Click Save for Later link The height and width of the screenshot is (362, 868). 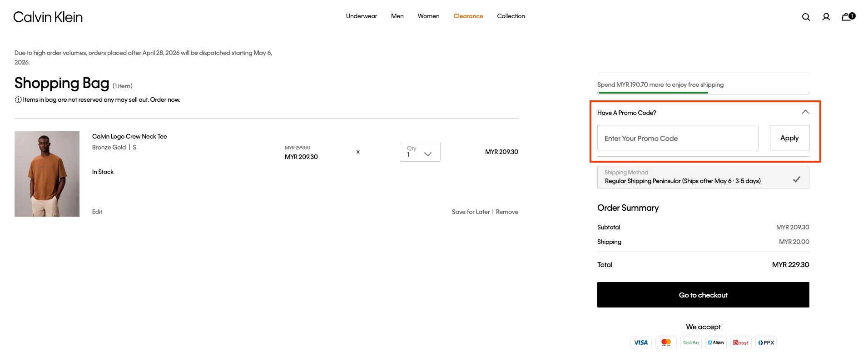point(471,212)
